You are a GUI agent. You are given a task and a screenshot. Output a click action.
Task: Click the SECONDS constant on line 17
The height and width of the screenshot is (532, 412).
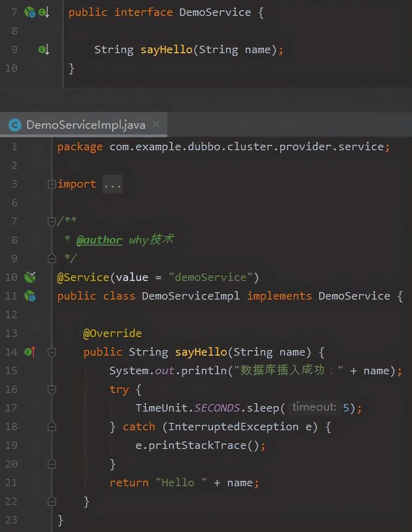(217, 408)
